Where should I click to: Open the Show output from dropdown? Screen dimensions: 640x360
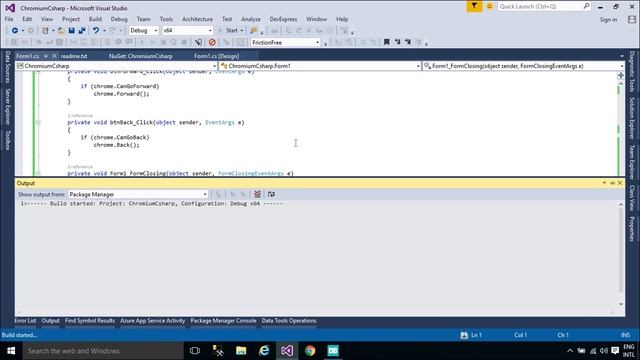tap(138, 194)
